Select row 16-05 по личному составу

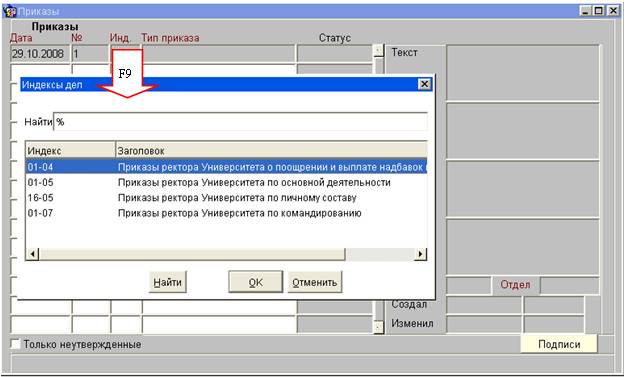[x=226, y=198]
